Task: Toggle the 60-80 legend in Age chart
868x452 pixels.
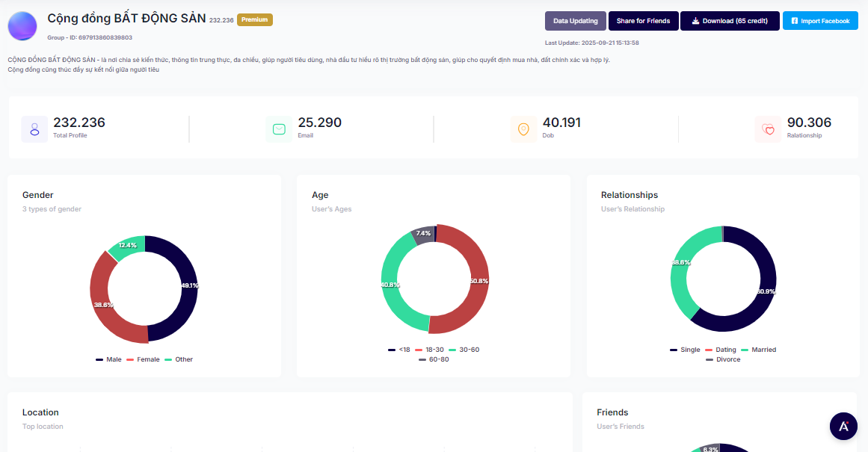Action: [434, 359]
